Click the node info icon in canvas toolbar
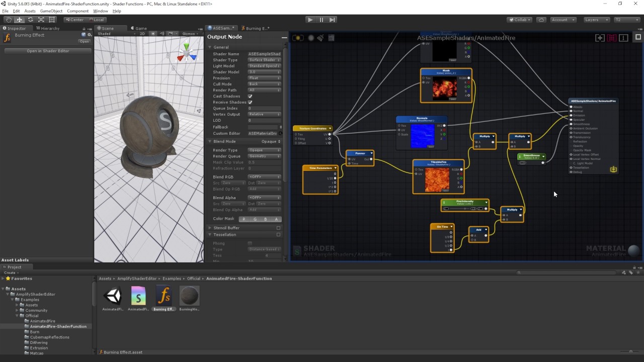The width and height of the screenshot is (644, 362). [x=623, y=38]
